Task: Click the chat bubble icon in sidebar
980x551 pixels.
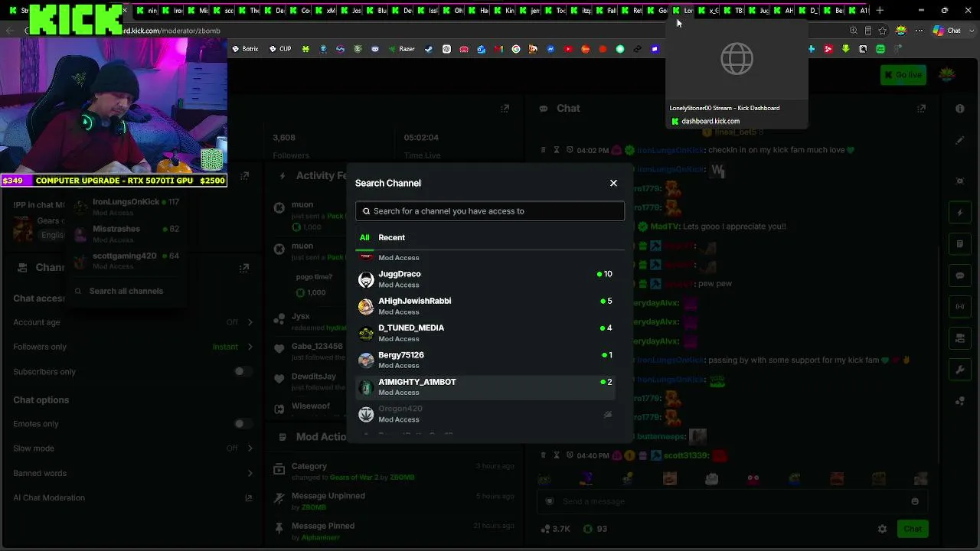Action: 960,275
